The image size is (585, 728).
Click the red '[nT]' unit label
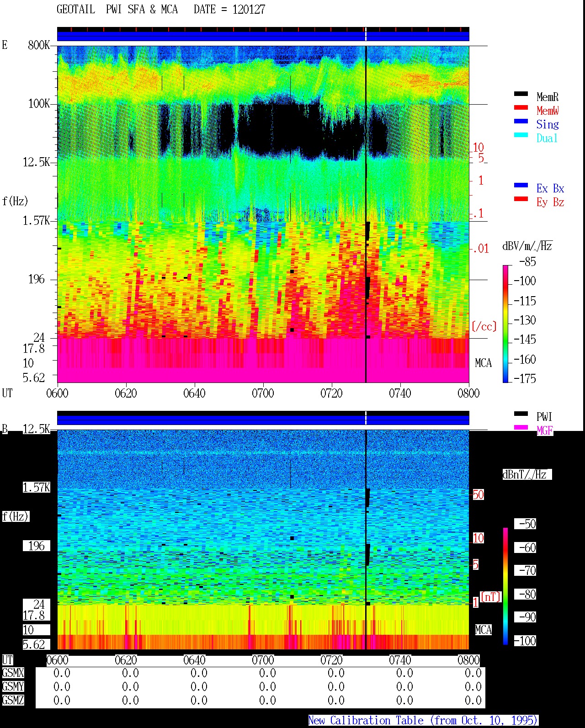(491, 597)
